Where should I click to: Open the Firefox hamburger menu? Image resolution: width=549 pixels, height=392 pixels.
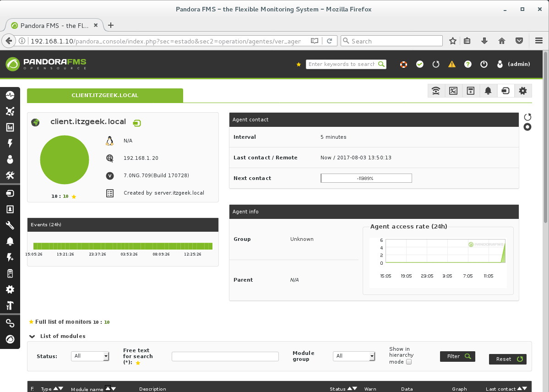539,41
